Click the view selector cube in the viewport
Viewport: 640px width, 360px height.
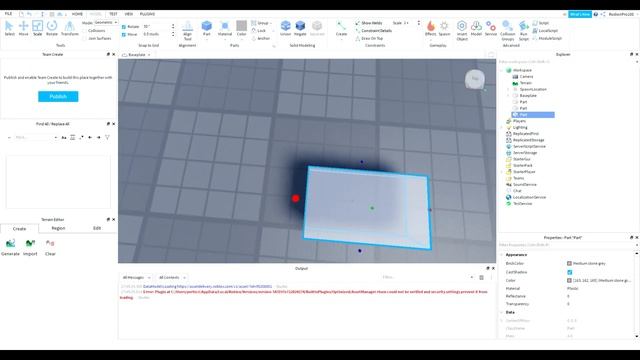[x=475, y=79]
